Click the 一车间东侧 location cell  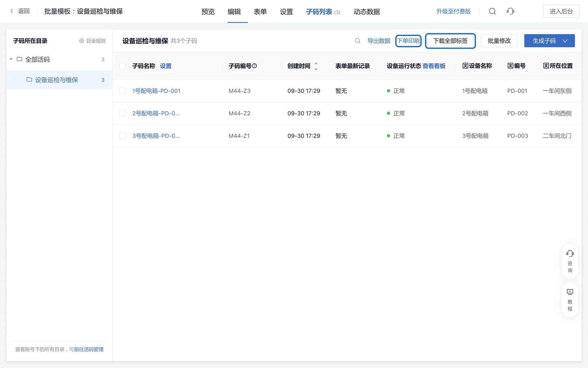557,91
